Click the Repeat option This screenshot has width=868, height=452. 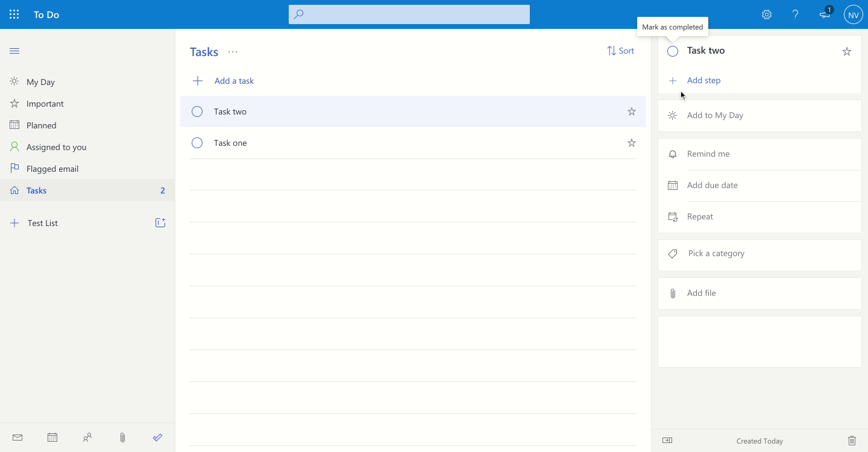click(700, 216)
